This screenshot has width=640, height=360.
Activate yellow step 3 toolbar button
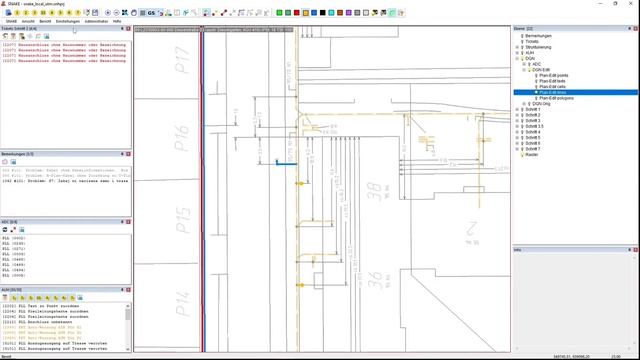coord(34,13)
